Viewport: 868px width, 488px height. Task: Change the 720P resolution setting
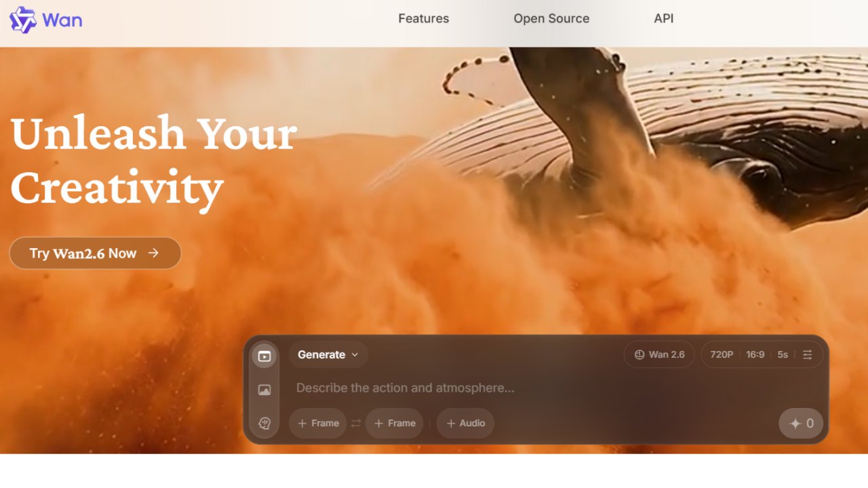point(722,354)
